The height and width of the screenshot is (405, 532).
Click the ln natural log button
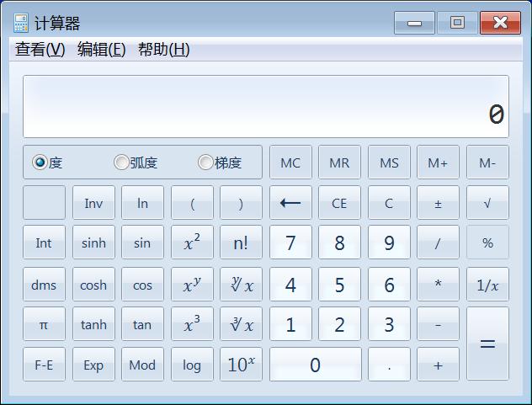click(x=142, y=203)
